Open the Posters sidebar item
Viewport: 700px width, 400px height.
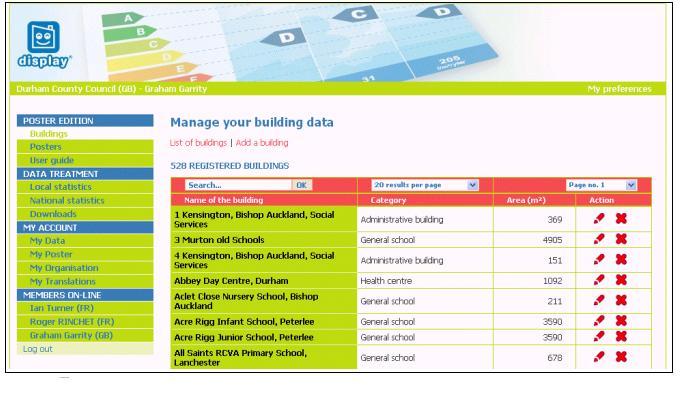pos(46,147)
